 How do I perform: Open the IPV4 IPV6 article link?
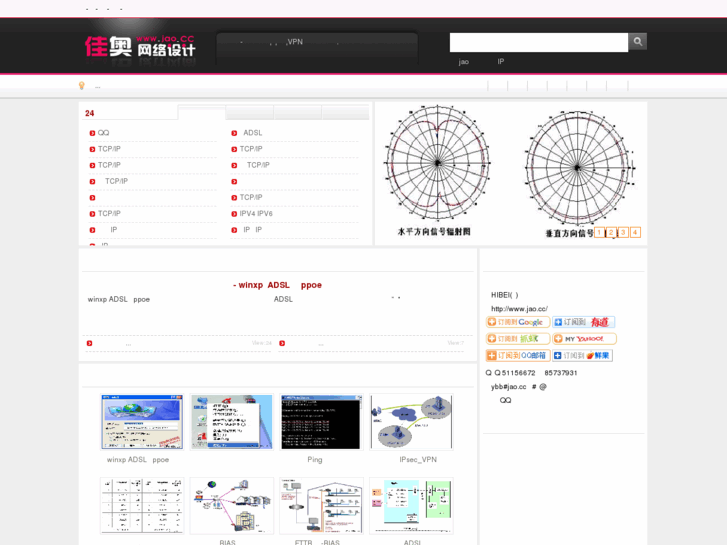point(256,213)
